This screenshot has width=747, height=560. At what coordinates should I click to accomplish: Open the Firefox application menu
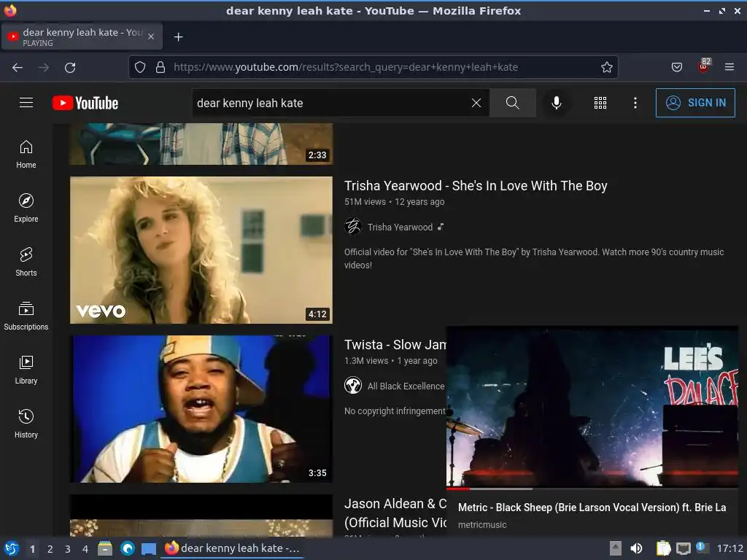(729, 67)
